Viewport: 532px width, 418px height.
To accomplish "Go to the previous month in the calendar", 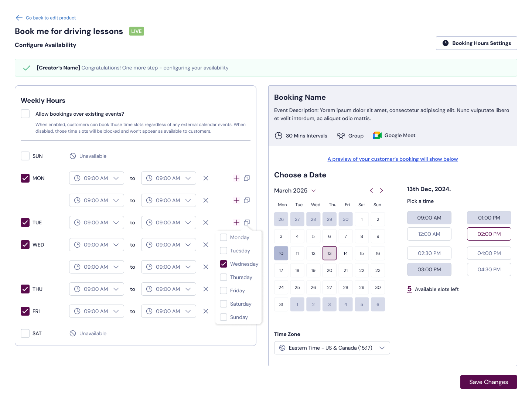I will click(371, 191).
